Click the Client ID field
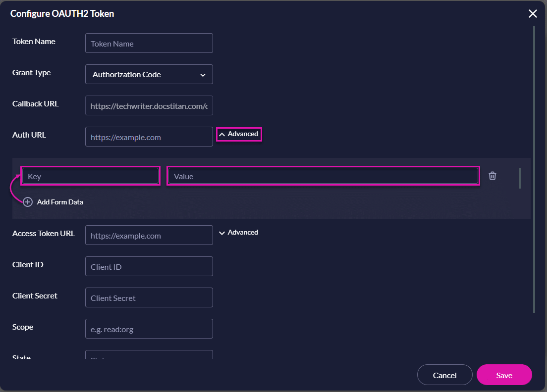The image size is (547, 392). [x=149, y=266]
